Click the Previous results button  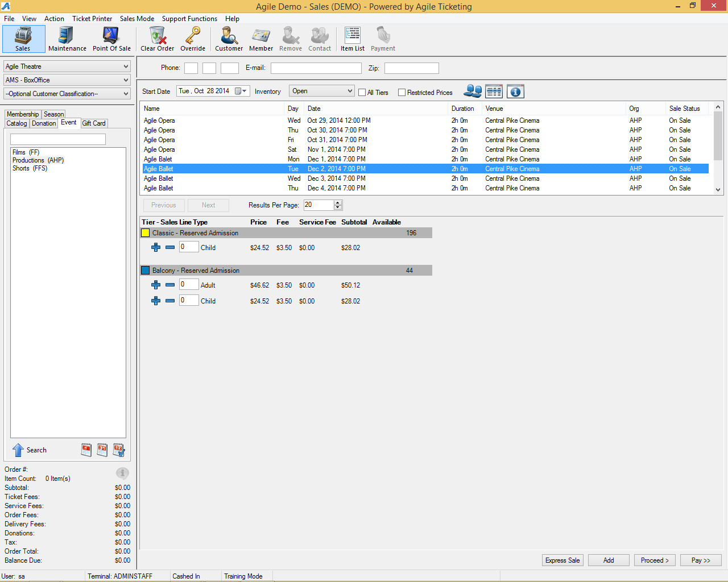click(x=163, y=205)
